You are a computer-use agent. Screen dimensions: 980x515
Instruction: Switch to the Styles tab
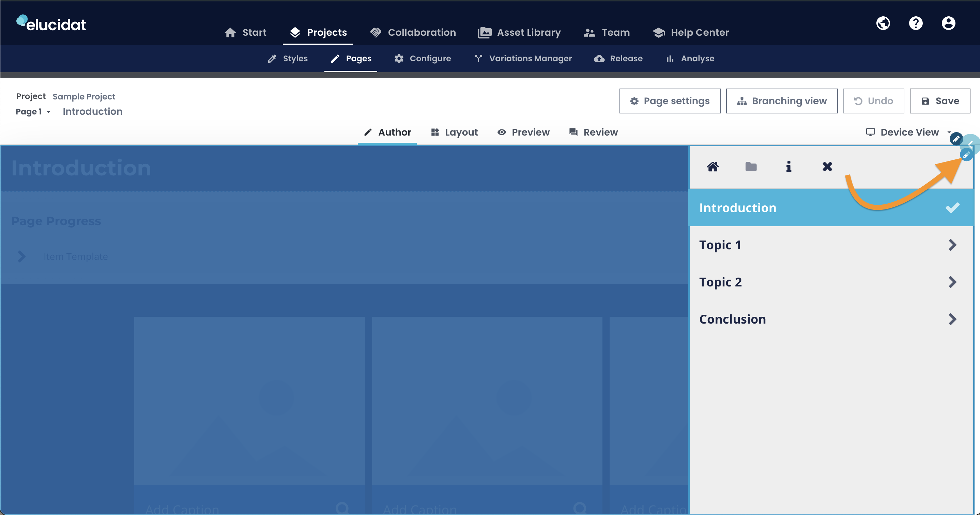click(288, 58)
